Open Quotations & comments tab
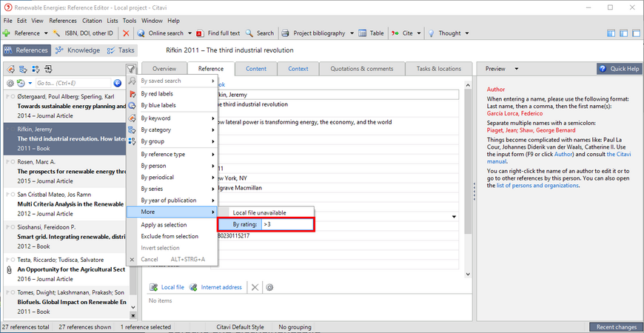Screen dimensions: 644x333 pos(362,69)
